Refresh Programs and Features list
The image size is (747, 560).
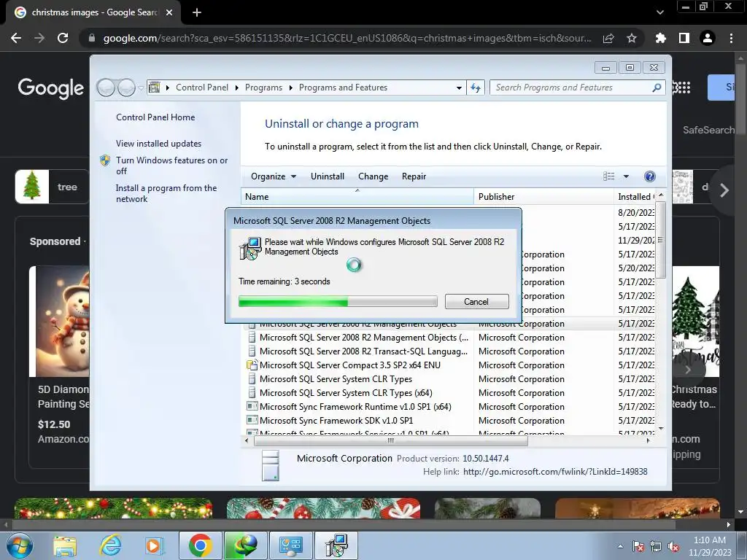click(x=476, y=87)
